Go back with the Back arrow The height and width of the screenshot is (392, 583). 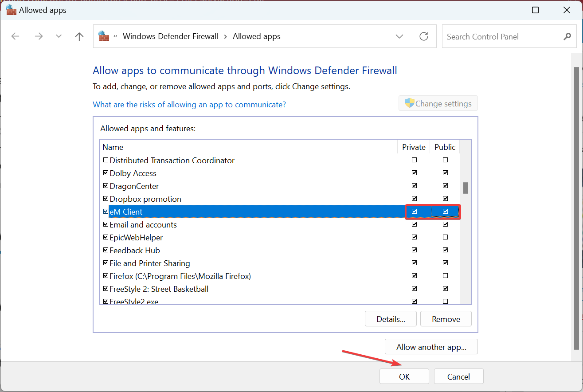coord(16,36)
